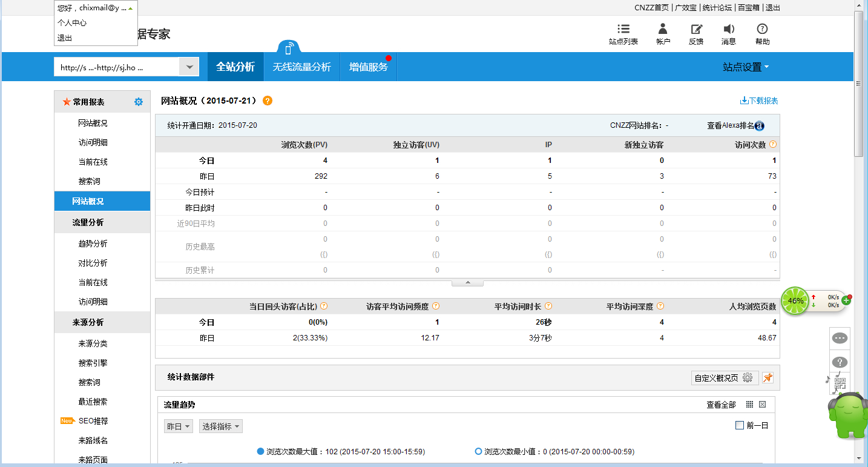Collapse the user account dropdown arrow
The width and height of the screenshot is (868, 467).
[x=130, y=8]
